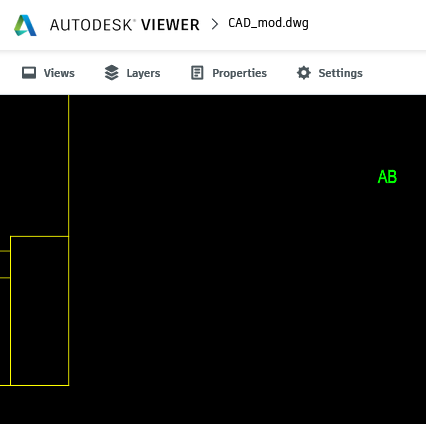
Task: Click the Autodesk triangular logo icon
Action: 25,25
